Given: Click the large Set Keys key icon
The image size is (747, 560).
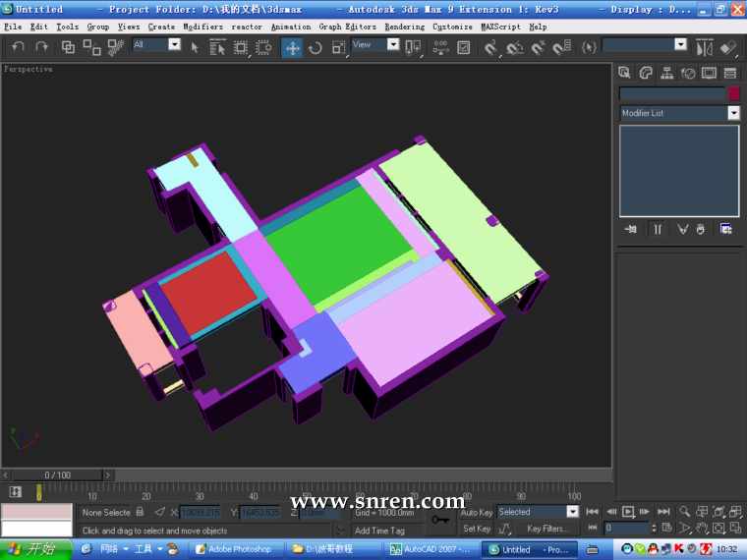Looking at the screenshot, I should coord(439,520).
